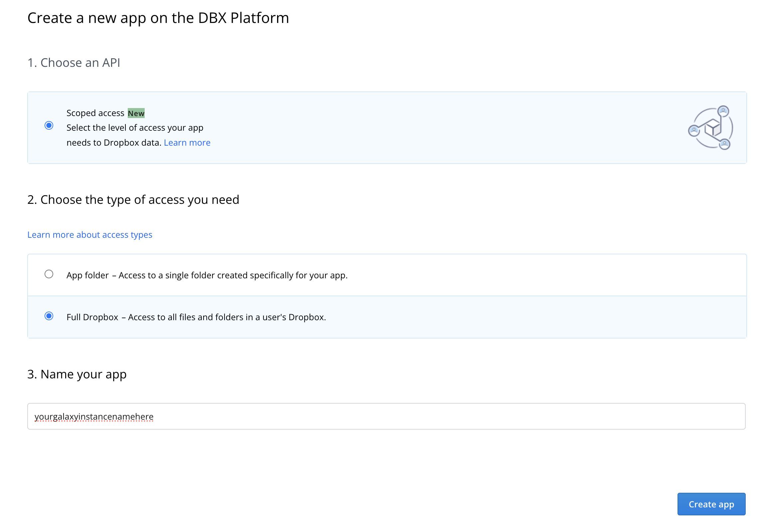Open the Learn more about access types link

90,235
